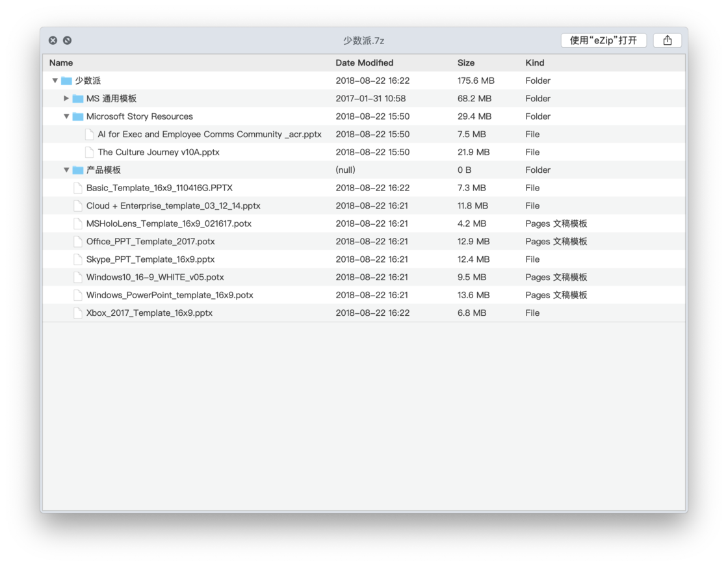Click file icon of Office_PPT_Template_2017
Screen dimensions: 728x566
point(78,242)
